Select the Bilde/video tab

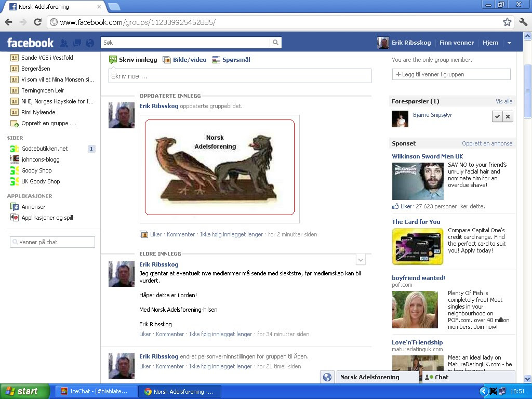pyautogui.click(x=184, y=60)
